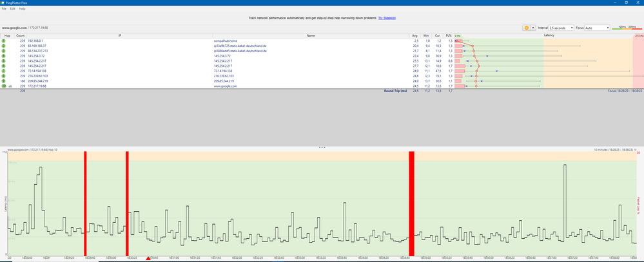Click the hop 2 latency marker on the latency graph

coord(473,46)
